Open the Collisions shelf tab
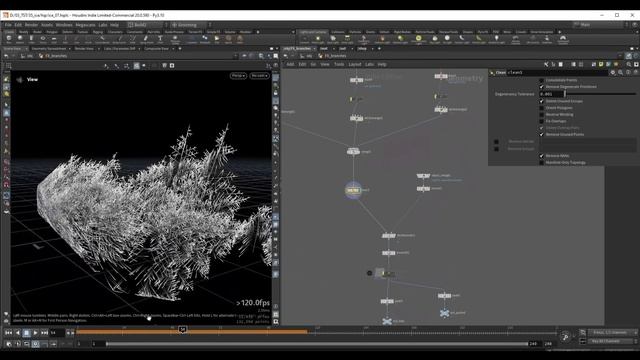 [338, 32]
